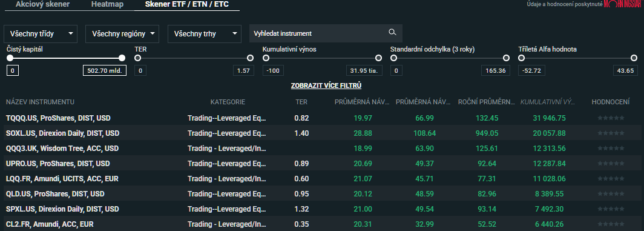This screenshot has height=231, width=644.
Task: Sort by NÁZEV INSTRUMENTU column header
Action: [40, 102]
